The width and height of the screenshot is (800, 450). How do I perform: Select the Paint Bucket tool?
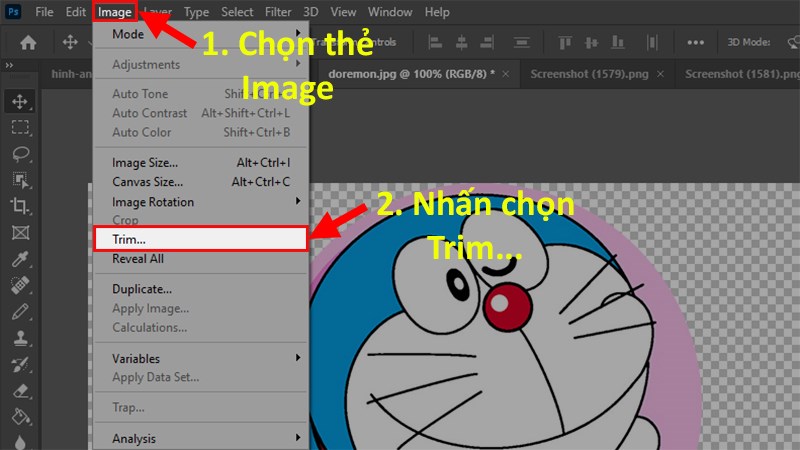click(20, 417)
